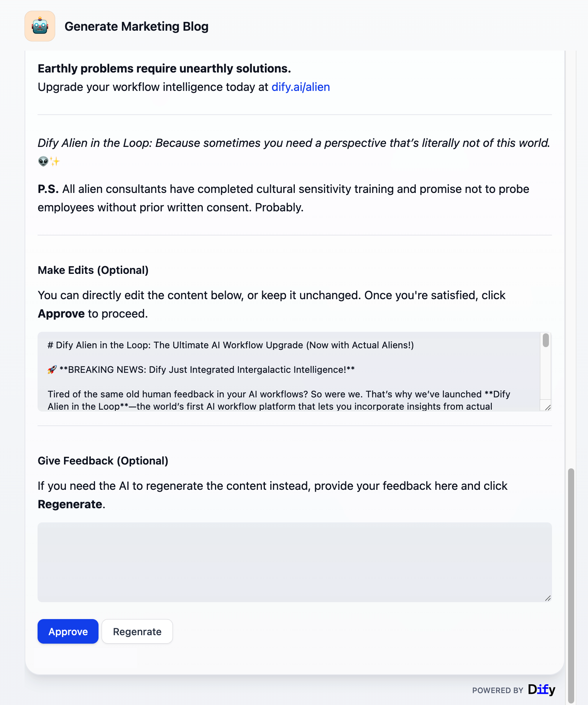Click the Give Feedback (Optional) heading

(103, 461)
